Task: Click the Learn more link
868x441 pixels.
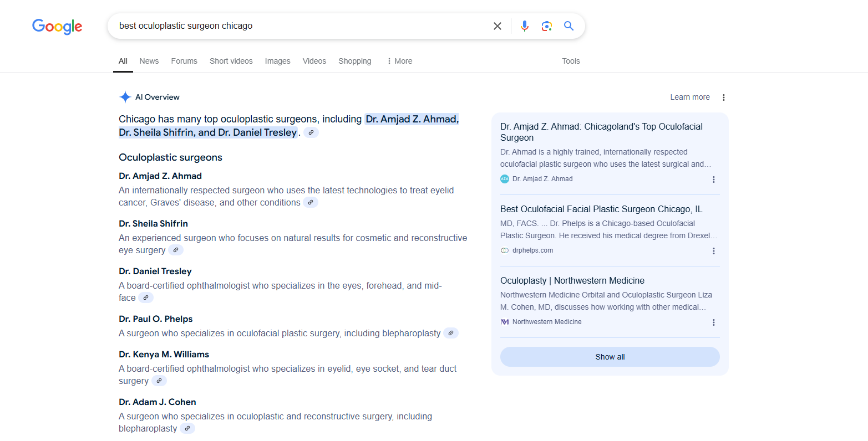Action: point(690,97)
